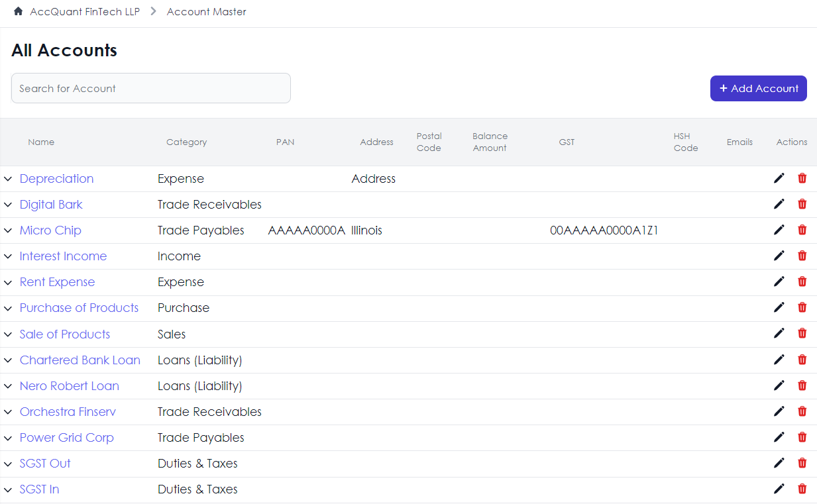This screenshot has height=504, width=817.
Task: Open AccQuant FinTech LLP from the breadcrumb
Action: point(85,11)
